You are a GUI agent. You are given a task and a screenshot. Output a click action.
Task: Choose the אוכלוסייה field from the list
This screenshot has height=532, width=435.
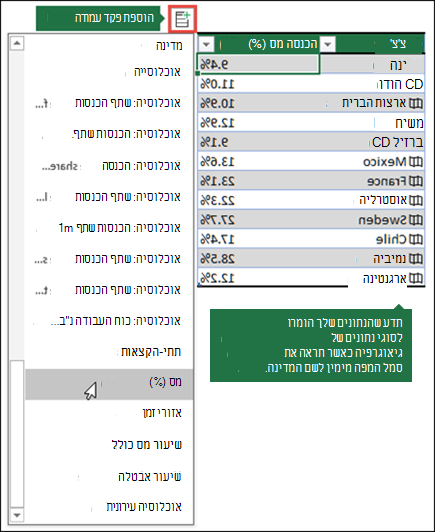[x=109, y=72]
